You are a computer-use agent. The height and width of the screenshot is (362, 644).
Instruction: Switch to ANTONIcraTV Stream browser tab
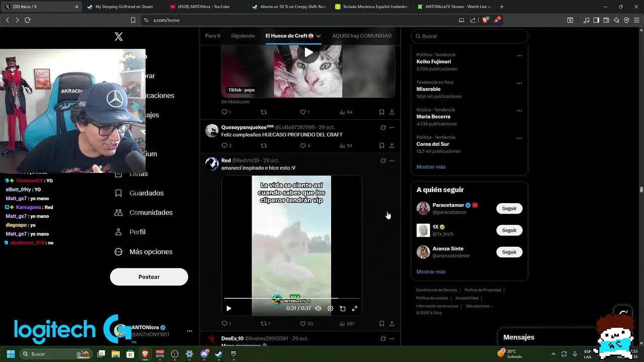pos(454,7)
